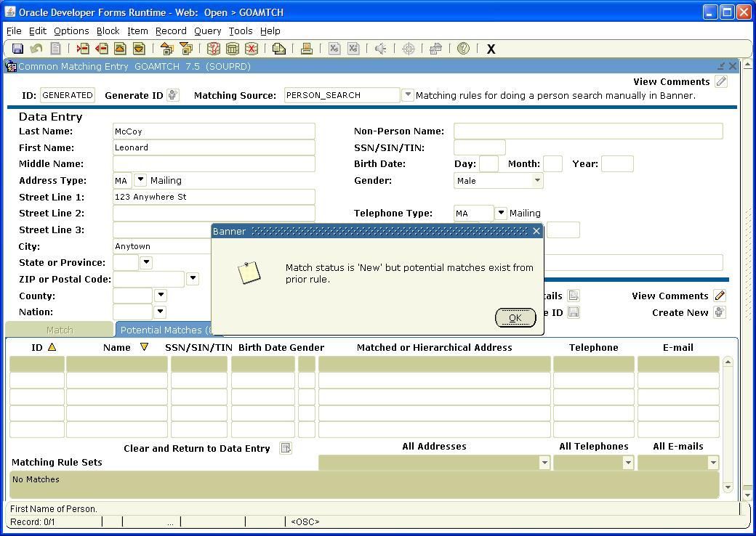This screenshot has height=536, width=756.
Task: Click the Generate ID icon
Action: click(173, 95)
